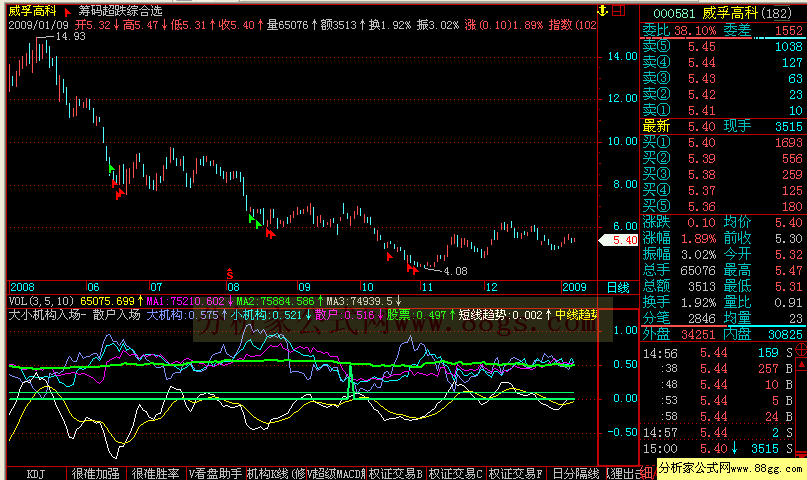807x480 pixels.
Task: Open the 权证交易C tab
Action: tap(455, 474)
